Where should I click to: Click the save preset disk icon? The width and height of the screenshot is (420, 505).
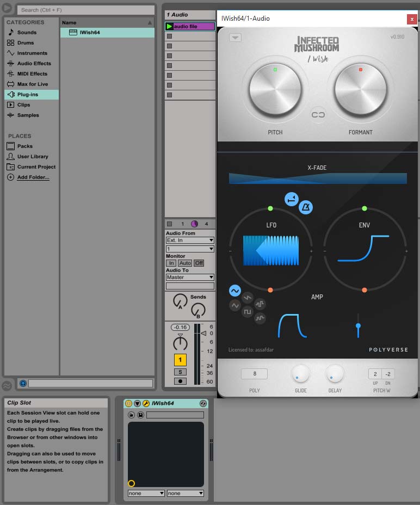pyautogui.click(x=140, y=415)
